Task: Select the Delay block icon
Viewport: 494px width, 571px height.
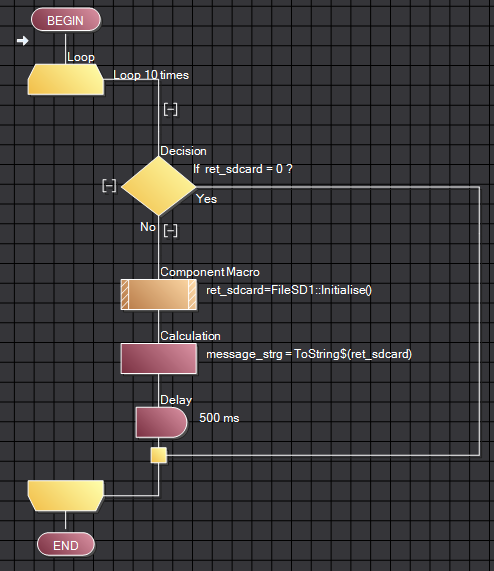Action: [162, 422]
